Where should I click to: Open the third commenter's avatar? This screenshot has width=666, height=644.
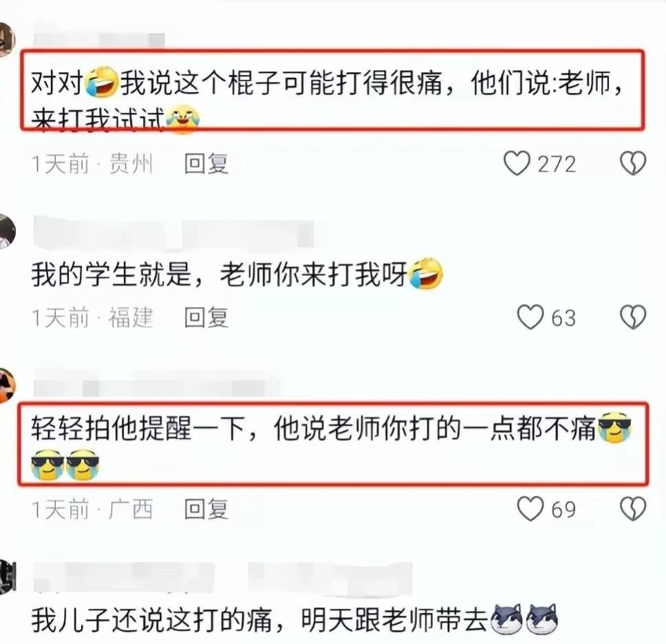[x=7, y=385]
